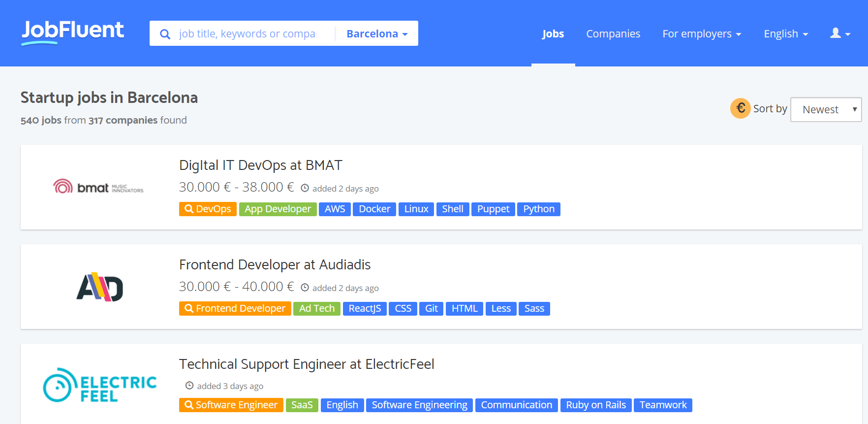Image resolution: width=868 pixels, height=424 pixels.
Task: Select the English skill tag
Action: pyautogui.click(x=342, y=405)
